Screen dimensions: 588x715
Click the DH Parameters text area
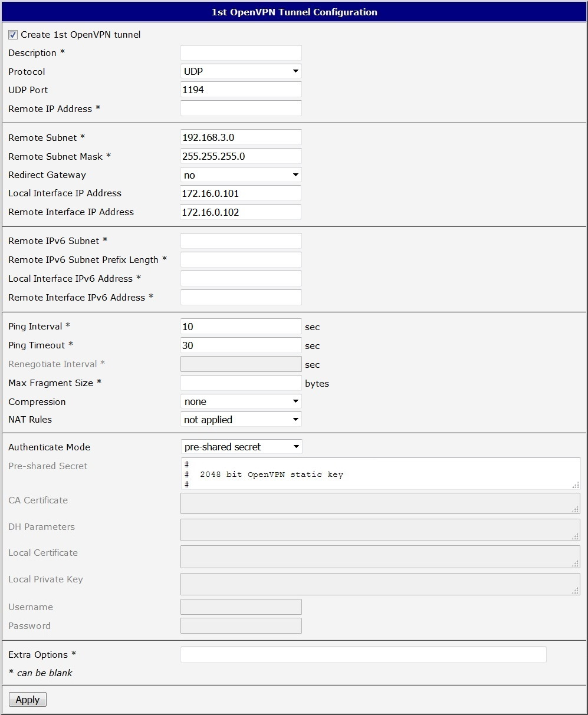click(x=380, y=529)
